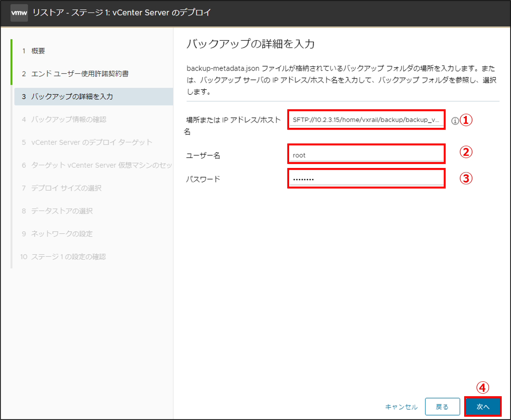The image size is (511, 420).
Task: Focus the backup location SFTP address field
Action: 366,120
